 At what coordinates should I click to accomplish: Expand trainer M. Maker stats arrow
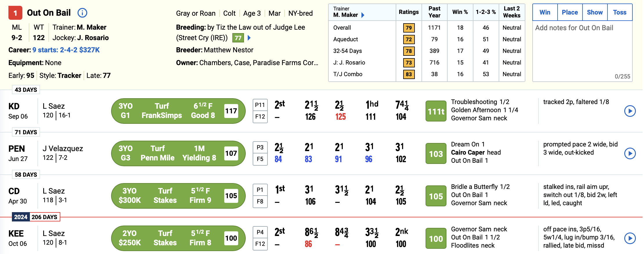click(x=363, y=15)
